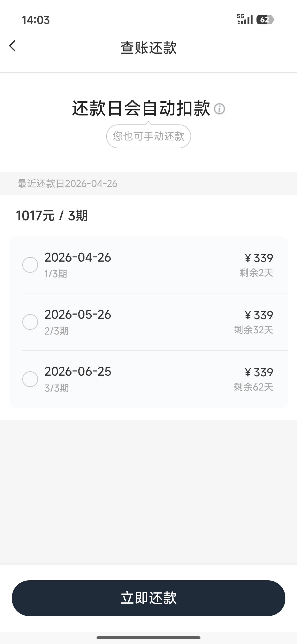Tap the 3/3期 period label
Image resolution: width=297 pixels, height=644 pixels.
pos(56,388)
